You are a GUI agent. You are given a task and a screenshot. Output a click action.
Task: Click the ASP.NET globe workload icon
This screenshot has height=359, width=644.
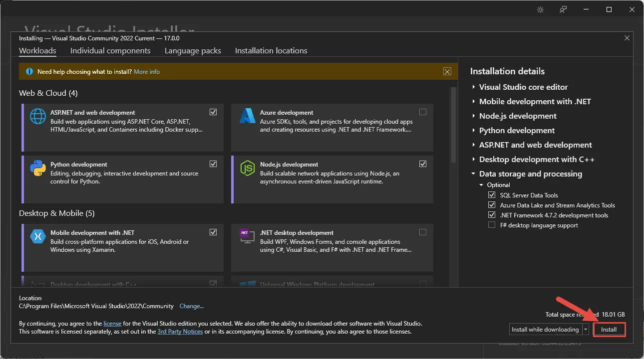[38, 116]
